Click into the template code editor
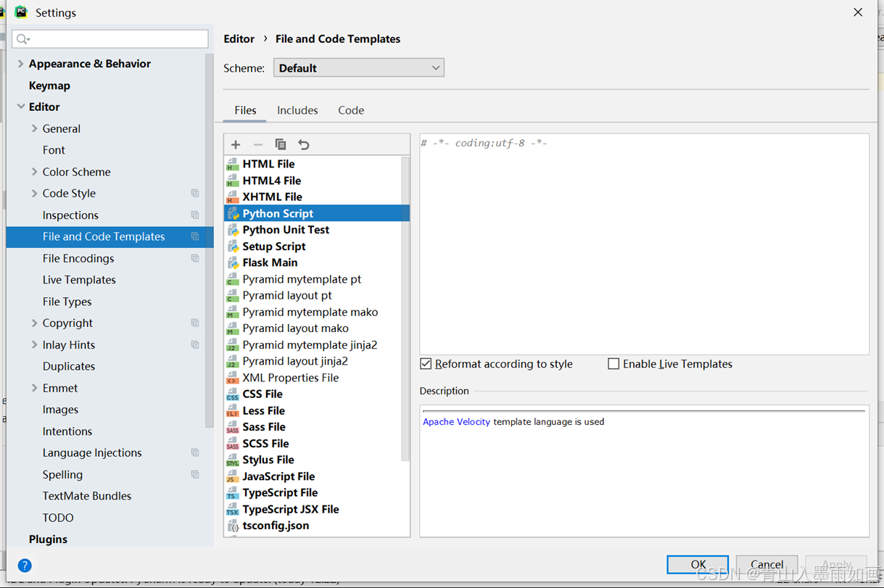Image resolution: width=884 pixels, height=588 pixels. pyautogui.click(x=644, y=244)
